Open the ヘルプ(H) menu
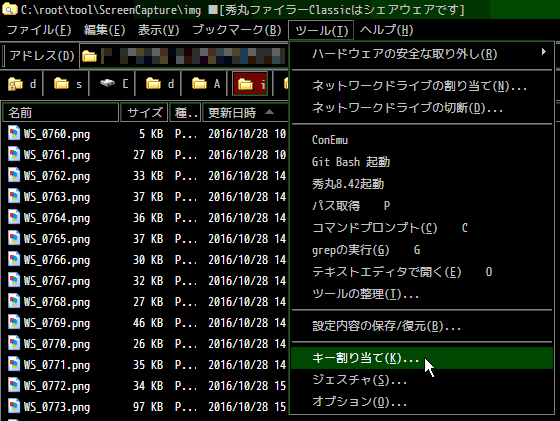560x421 pixels. coord(386,30)
